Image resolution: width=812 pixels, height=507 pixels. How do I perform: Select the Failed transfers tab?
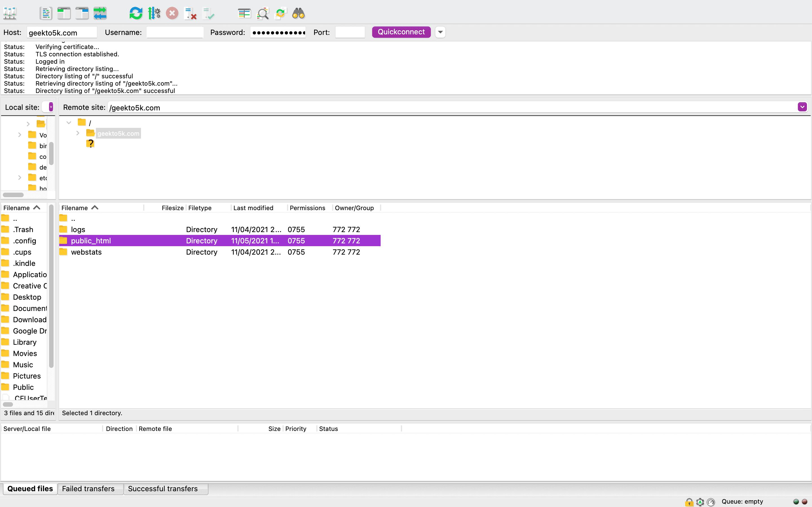[x=88, y=488]
